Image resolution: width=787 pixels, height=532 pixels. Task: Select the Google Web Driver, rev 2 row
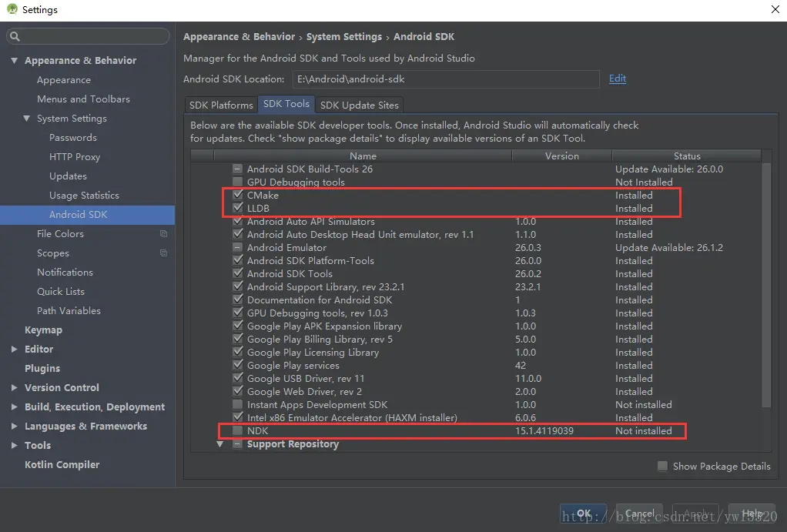(476, 391)
